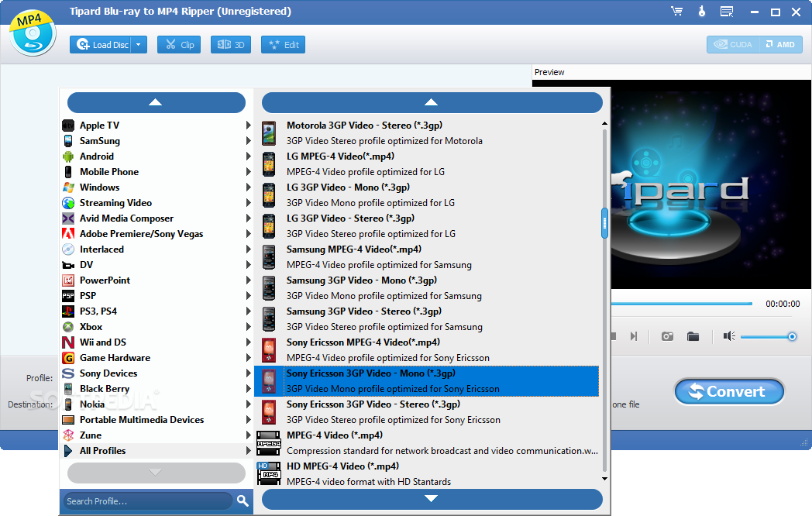Open the title bar menu icon
The height and width of the screenshot is (516, 812).
[x=727, y=12]
